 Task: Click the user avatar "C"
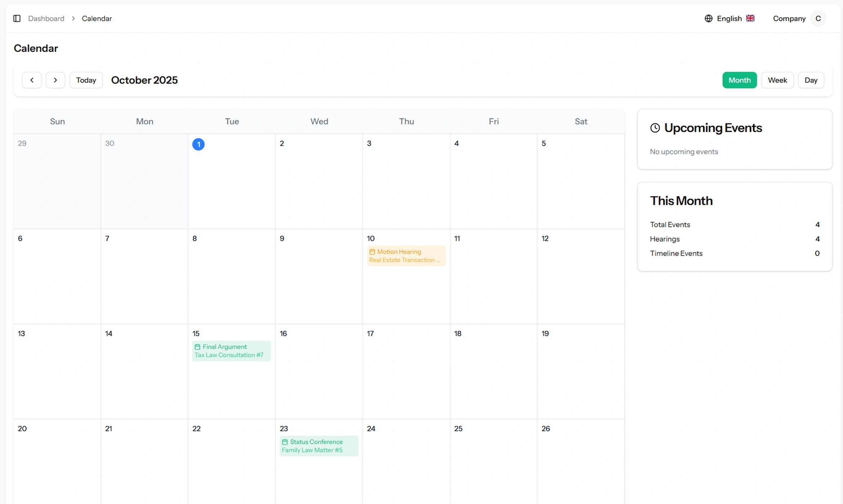tap(818, 18)
